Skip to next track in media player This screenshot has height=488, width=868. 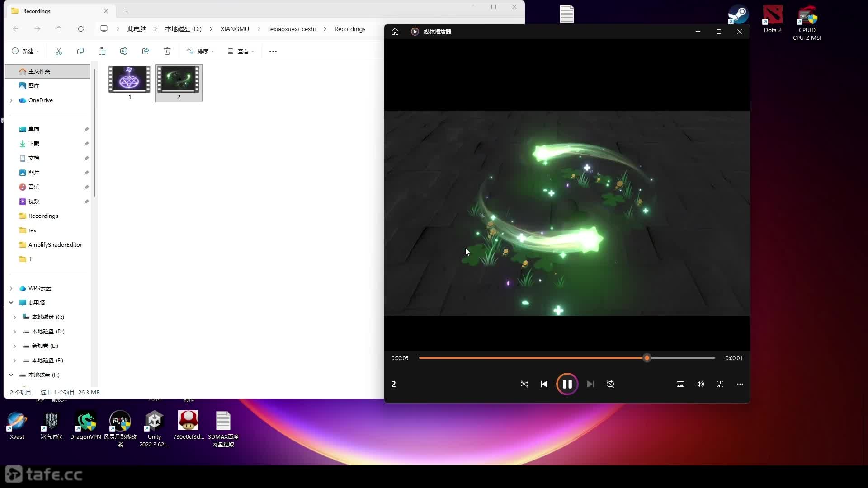(590, 384)
